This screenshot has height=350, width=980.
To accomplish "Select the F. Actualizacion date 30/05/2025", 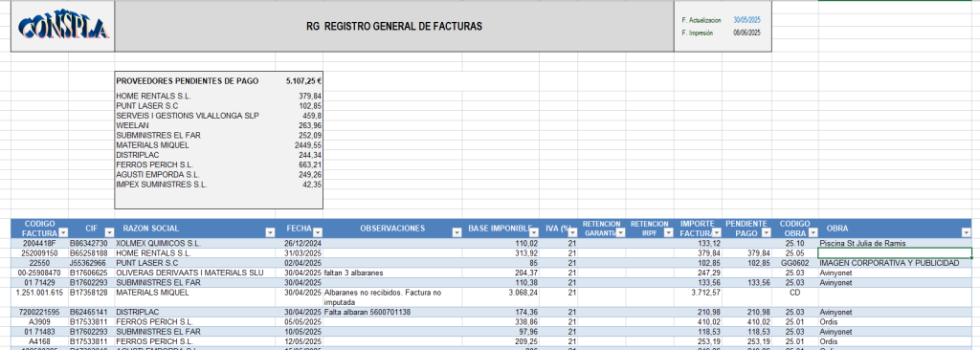I will click(x=746, y=21).
